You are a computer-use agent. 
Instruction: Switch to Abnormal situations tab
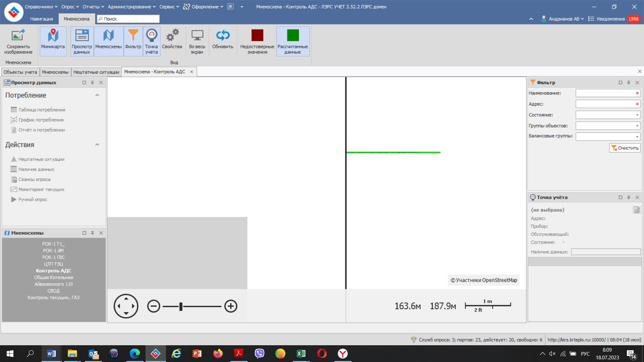tap(96, 72)
